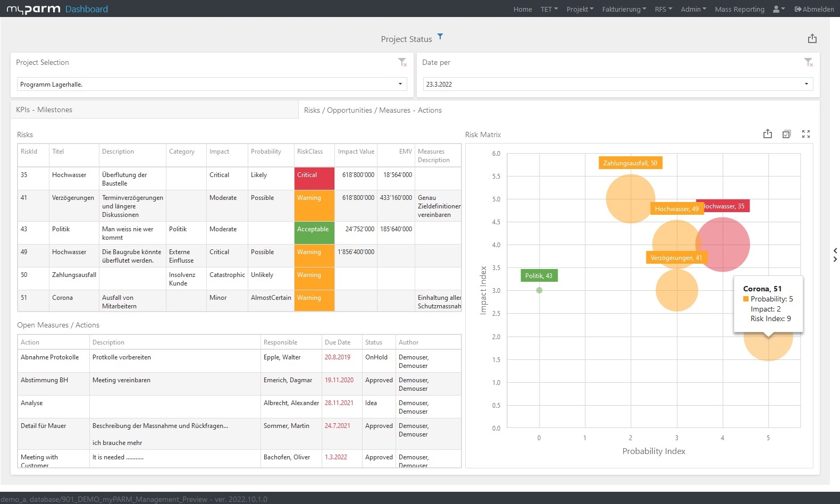Open the Programm Lagerhalle project dropdown
This screenshot has width=840, height=504.
coord(212,84)
